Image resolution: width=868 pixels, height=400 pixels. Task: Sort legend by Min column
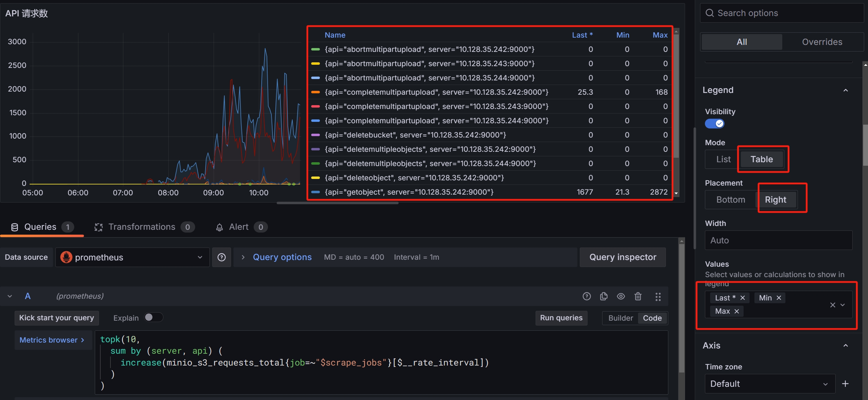coord(623,35)
